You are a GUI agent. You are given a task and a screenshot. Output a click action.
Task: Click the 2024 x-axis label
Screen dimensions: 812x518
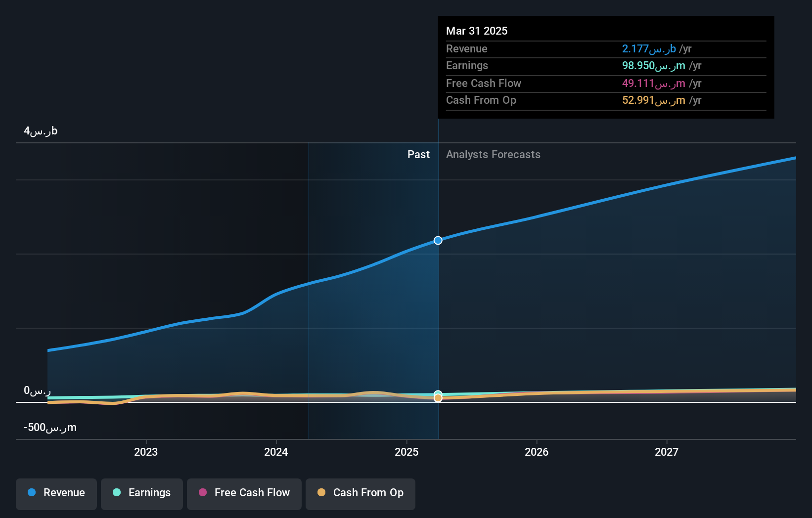coord(276,452)
